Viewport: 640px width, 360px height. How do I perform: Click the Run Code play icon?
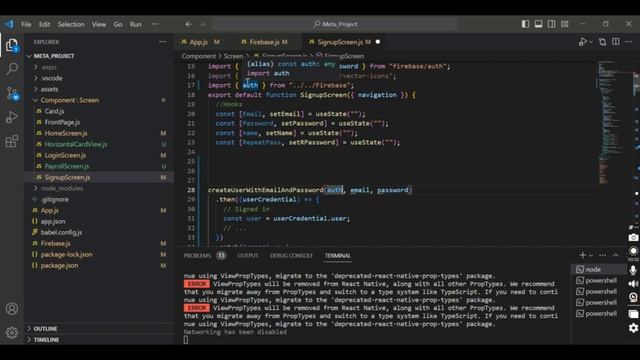pos(582,42)
